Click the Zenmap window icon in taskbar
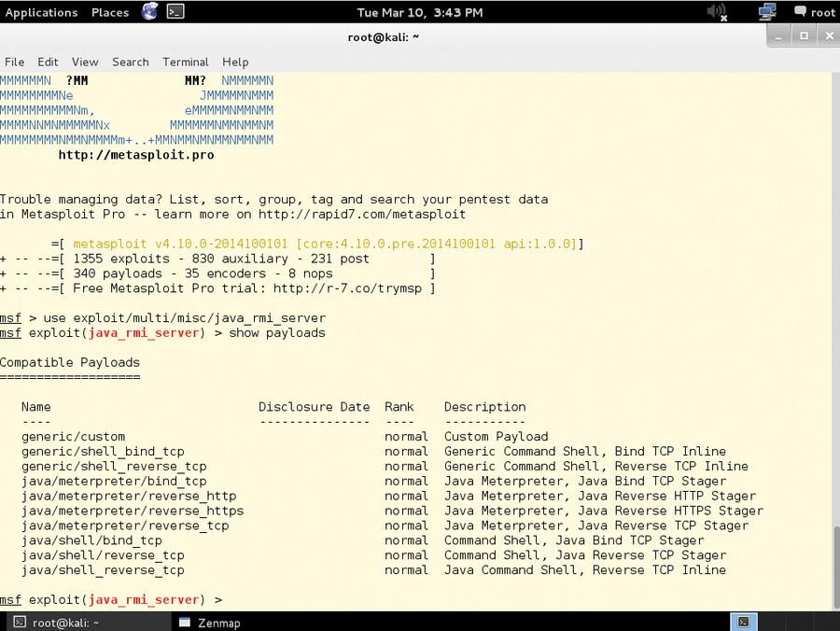840x631 pixels. pos(185,623)
